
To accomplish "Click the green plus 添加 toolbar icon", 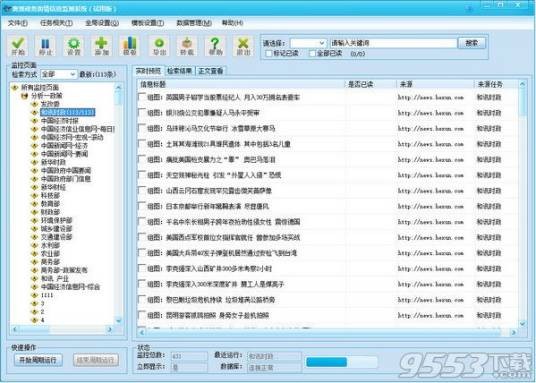I will pyautogui.click(x=102, y=46).
